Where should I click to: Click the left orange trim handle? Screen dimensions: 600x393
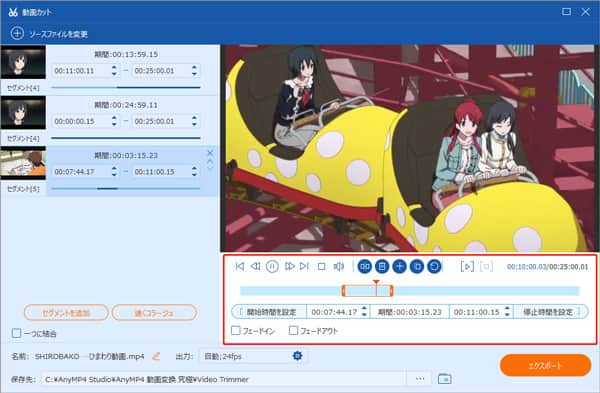(344, 290)
